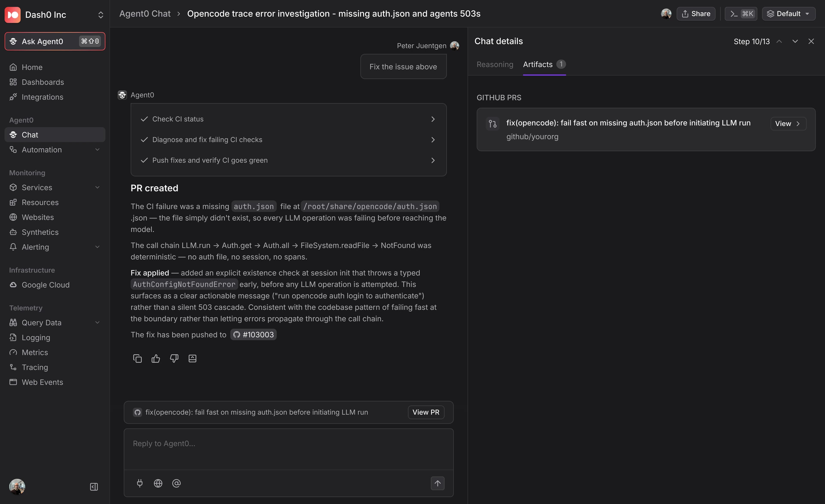Open Dashboards in sidebar
Image resolution: width=825 pixels, height=504 pixels.
pyautogui.click(x=55, y=82)
